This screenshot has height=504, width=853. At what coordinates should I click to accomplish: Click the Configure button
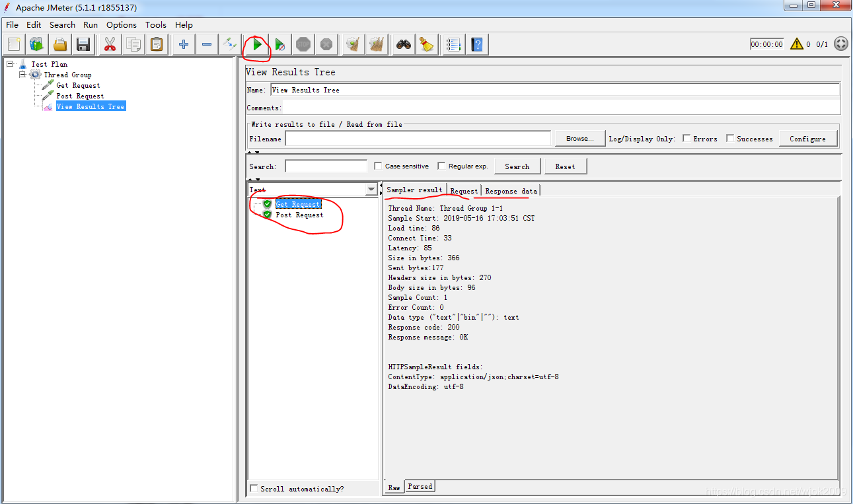[807, 138]
